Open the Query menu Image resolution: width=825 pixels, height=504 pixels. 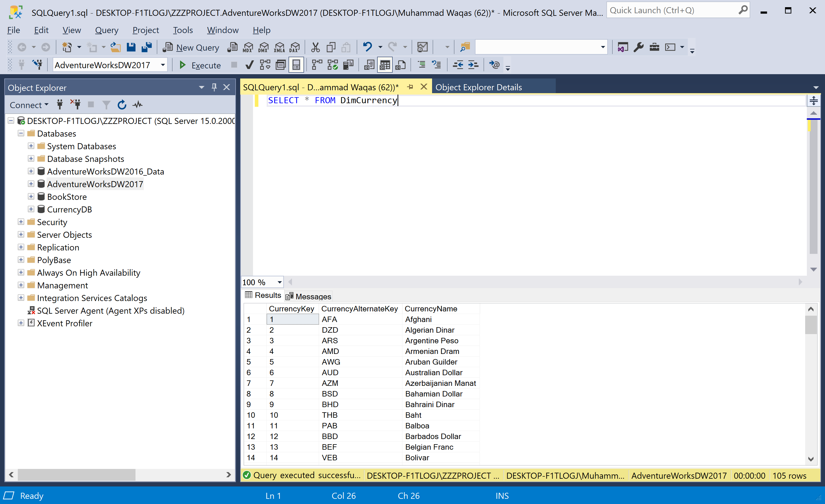[106, 30]
